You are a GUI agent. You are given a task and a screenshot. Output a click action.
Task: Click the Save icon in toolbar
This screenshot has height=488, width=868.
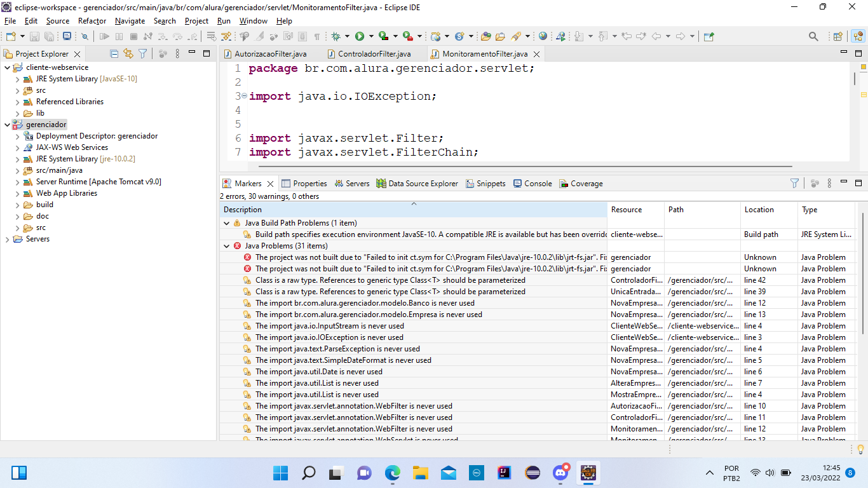[34, 36]
